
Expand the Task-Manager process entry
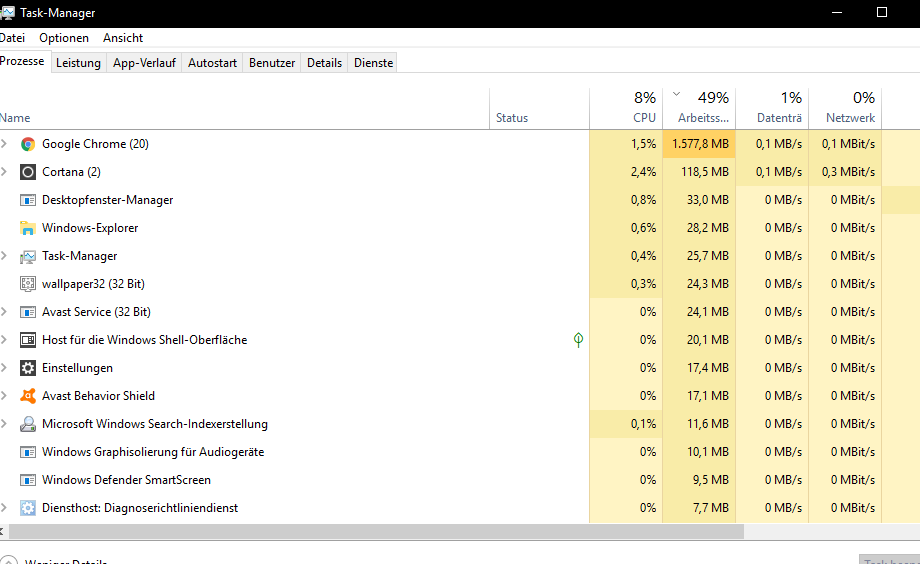coord(4,256)
